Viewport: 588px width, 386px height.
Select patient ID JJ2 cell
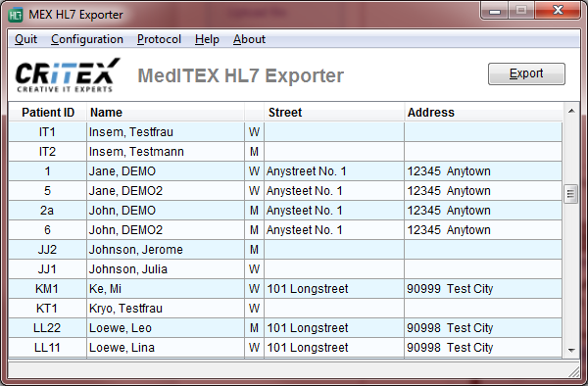(x=48, y=250)
